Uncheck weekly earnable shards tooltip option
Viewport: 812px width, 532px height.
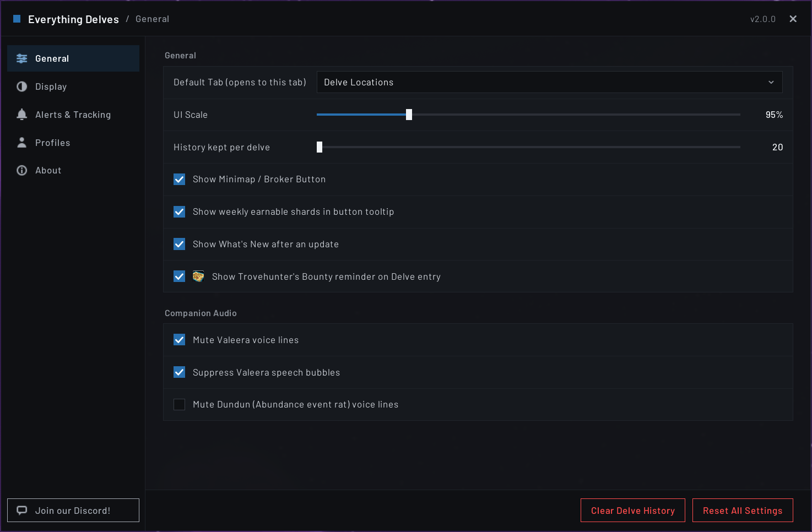point(180,212)
